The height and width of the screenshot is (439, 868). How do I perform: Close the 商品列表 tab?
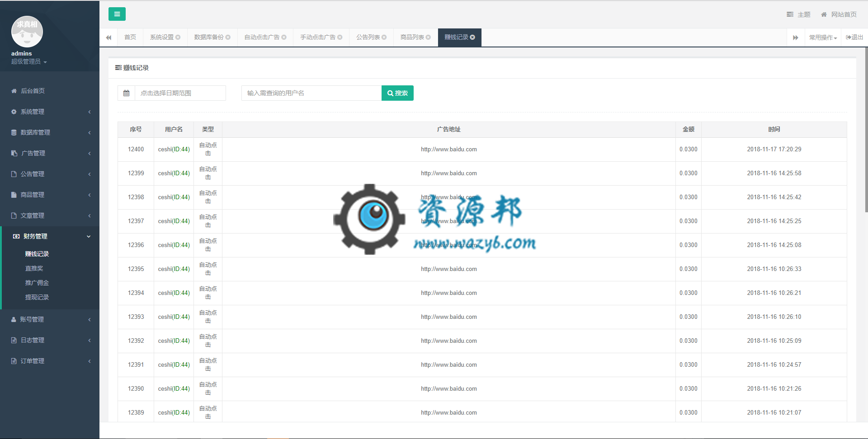[429, 37]
